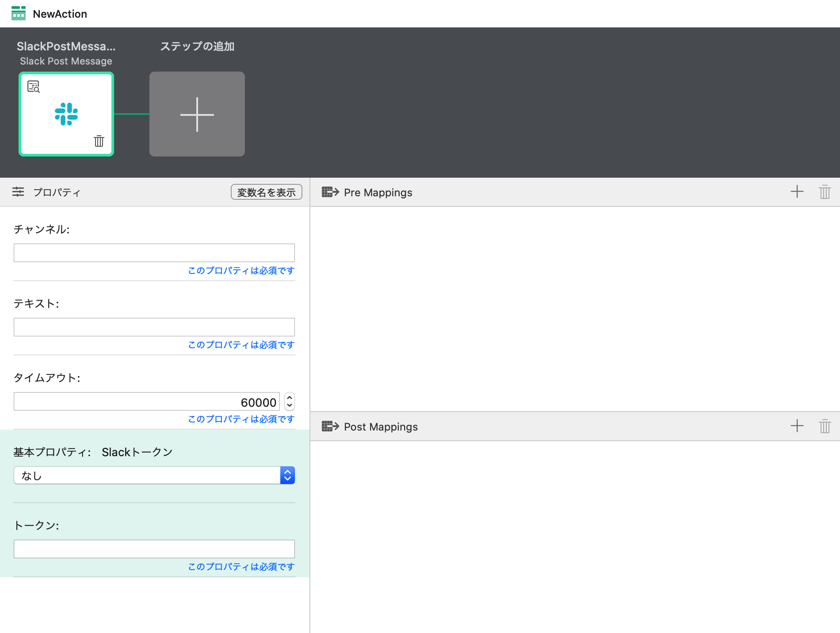The width and height of the screenshot is (840, 633).
Task: Click inside the トークン input field
Action: tap(154, 549)
